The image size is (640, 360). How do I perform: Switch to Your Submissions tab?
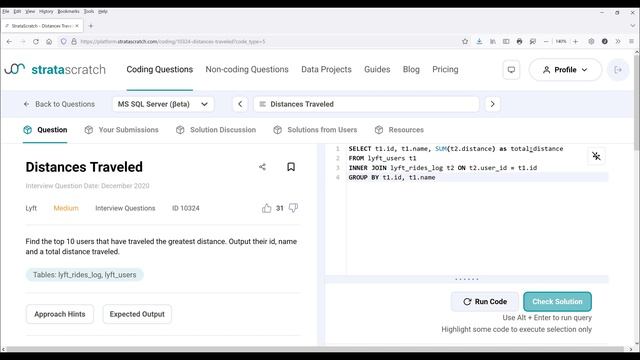click(122, 130)
